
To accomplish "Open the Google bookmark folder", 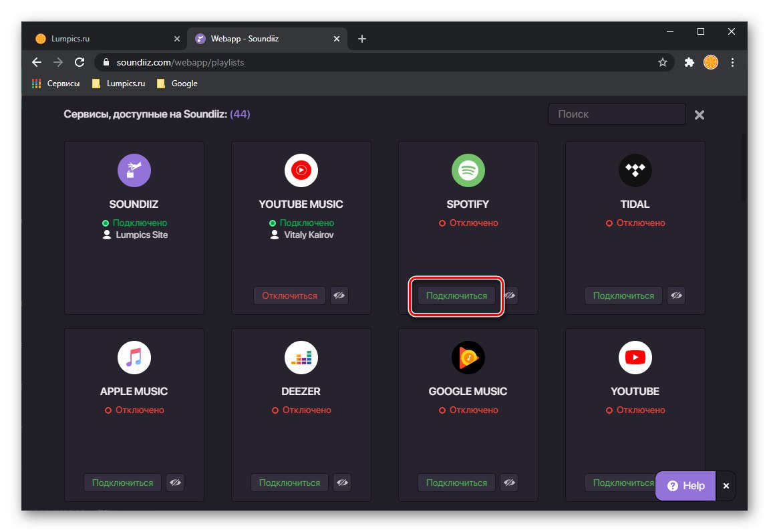I will (177, 84).
